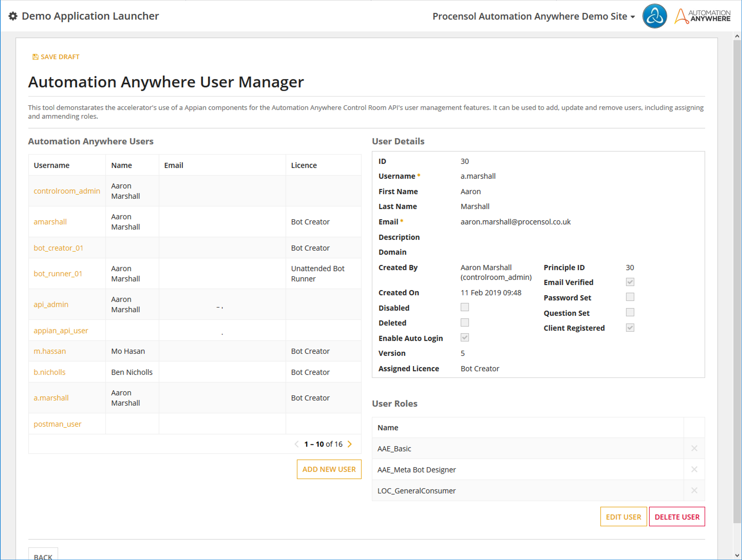Click the Created On value 11 Feb 2019 09:48
Image resolution: width=742 pixels, height=560 pixels.
click(x=491, y=293)
